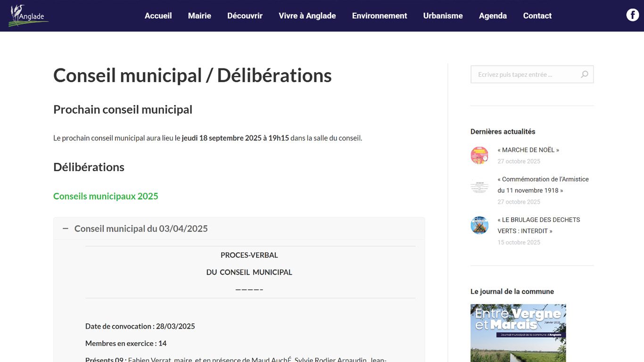
Task: Open the Facebook page icon
Action: [x=632, y=15]
